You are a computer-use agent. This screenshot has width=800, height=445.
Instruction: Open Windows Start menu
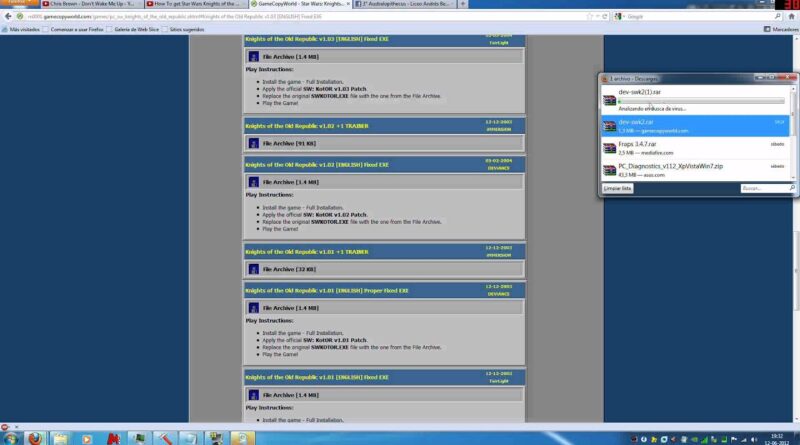[11, 438]
